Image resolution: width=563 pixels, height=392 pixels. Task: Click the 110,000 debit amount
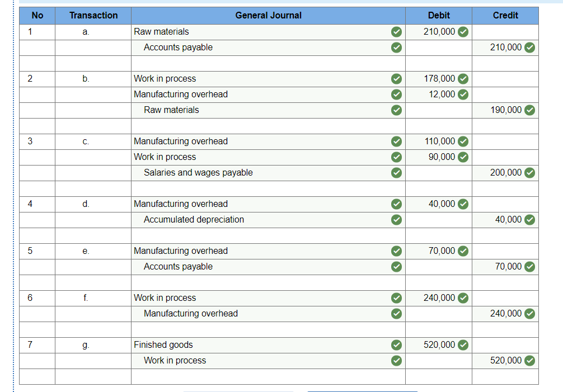pyautogui.click(x=440, y=141)
